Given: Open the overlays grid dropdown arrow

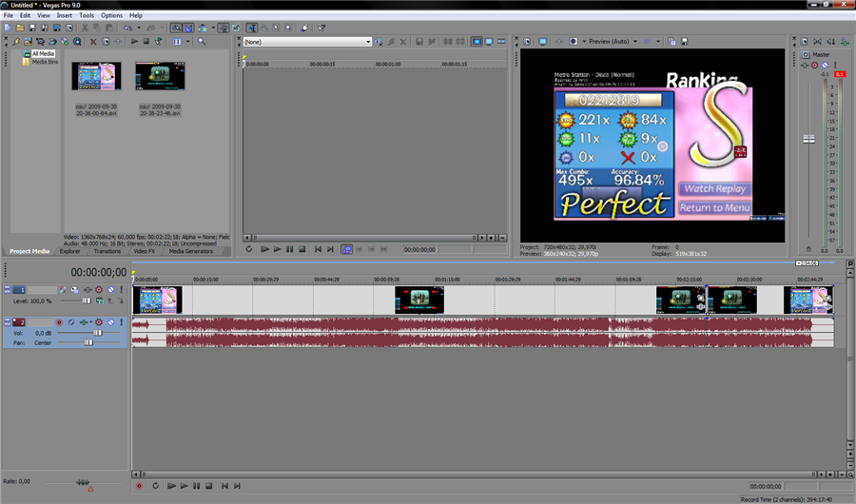Looking at the screenshot, I should click(658, 42).
